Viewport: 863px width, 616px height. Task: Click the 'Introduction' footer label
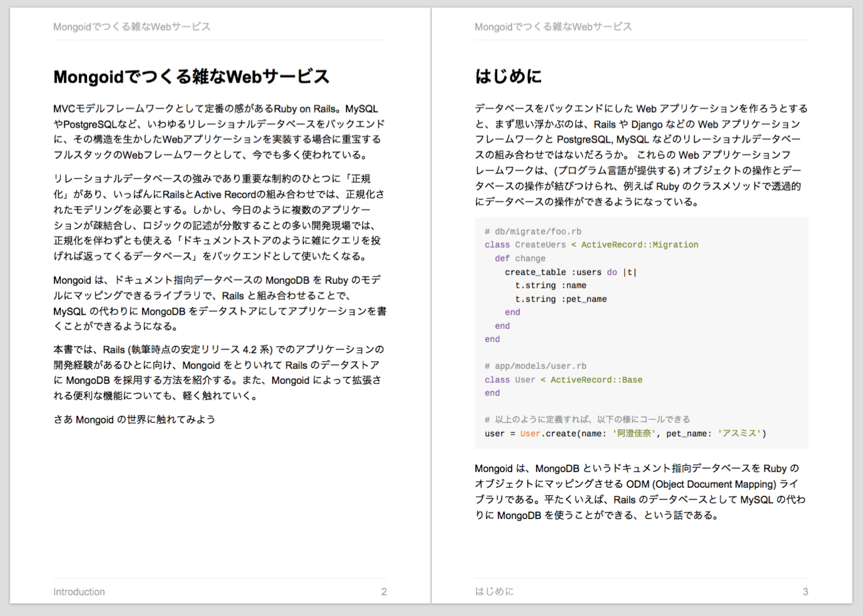pos(79,592)
